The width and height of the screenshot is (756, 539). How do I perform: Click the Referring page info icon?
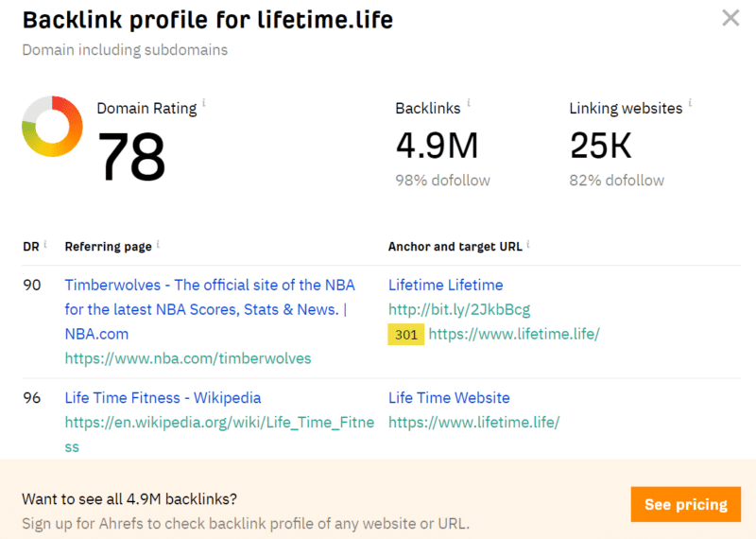pos(158,245)
